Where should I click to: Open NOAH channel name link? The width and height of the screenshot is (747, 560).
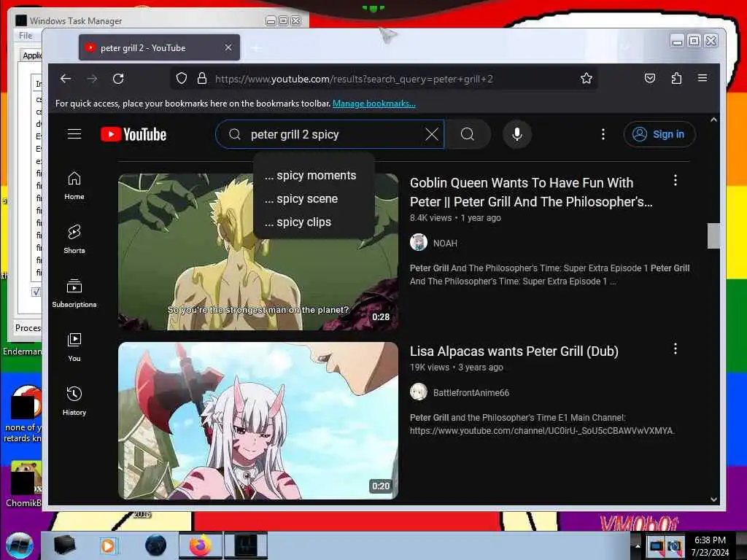point(445,244)
